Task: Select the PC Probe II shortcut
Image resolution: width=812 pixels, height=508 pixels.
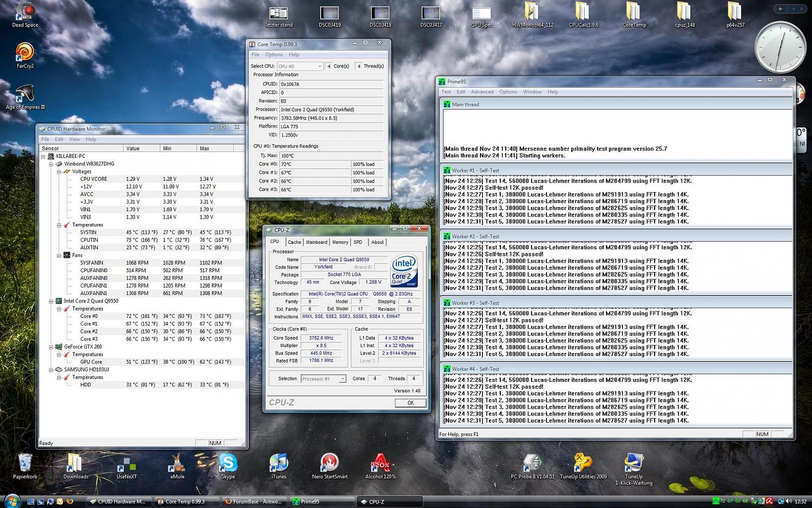Action: pyautogui.click(x=533, y=466)
